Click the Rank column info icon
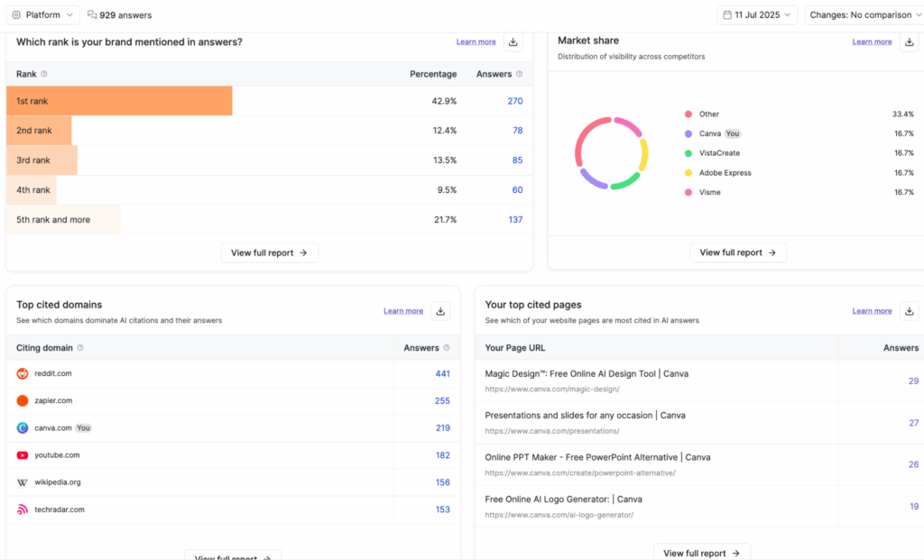924x560 pixels. click(x=44, y=74)
